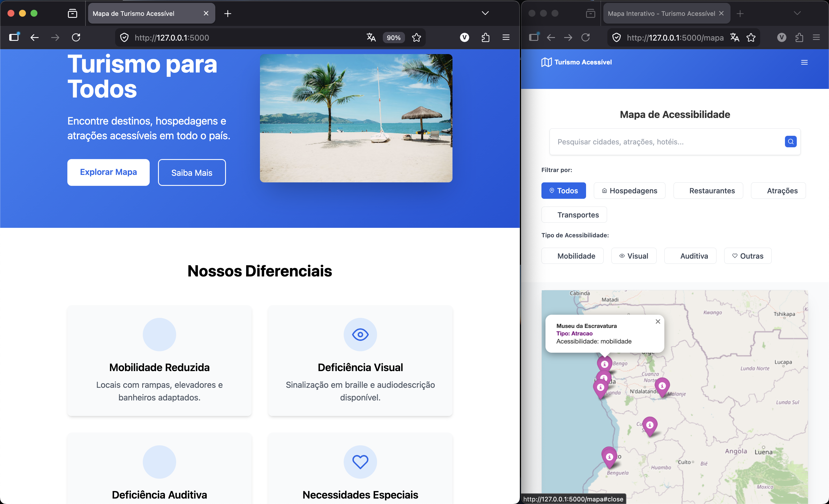
Task: Toggle the Visual accessibility filter
Action: pyautogui.click(x=634, y=256)
